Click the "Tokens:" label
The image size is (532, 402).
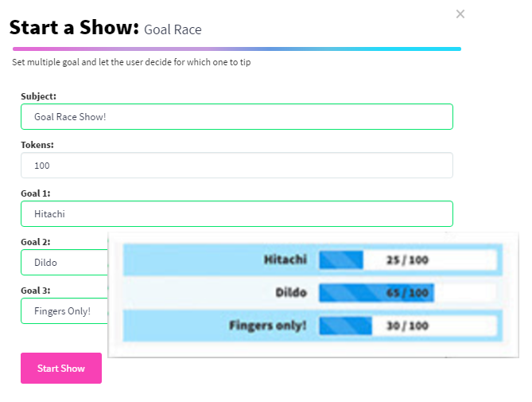click(37, 145)
